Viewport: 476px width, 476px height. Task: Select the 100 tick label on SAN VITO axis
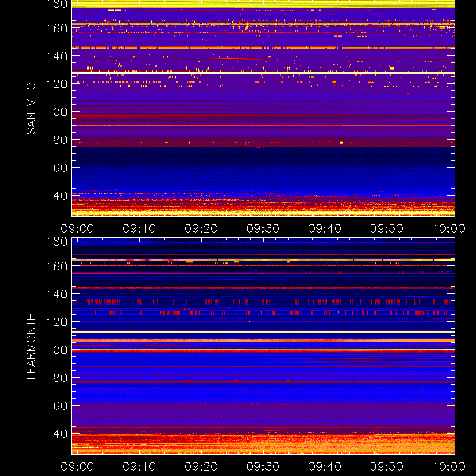[x=57, y=112]
